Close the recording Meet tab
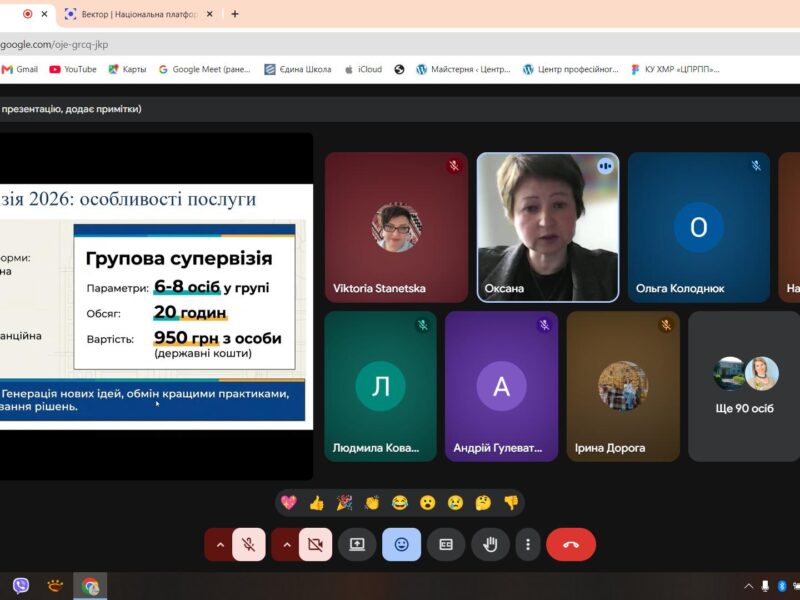Viewport: 800px width, 600px height. click(44, 14)
